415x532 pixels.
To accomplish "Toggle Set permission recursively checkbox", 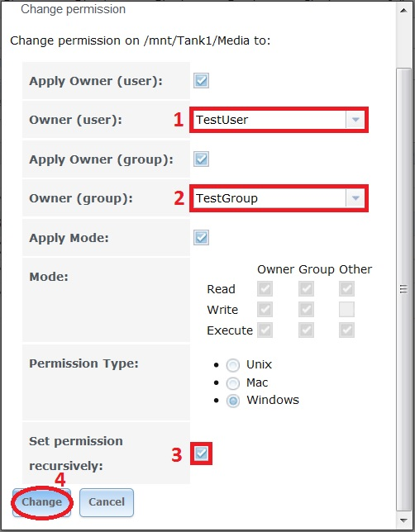I will (x=201, y=454).
